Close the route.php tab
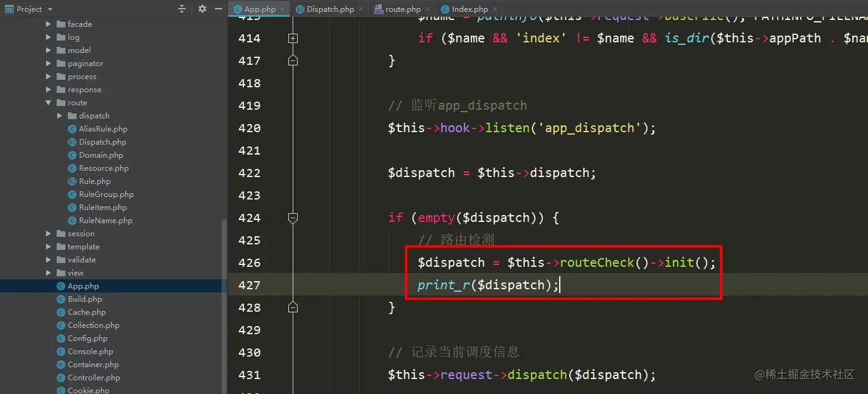The width and height of the screenshot is (868, 394). 428,9
